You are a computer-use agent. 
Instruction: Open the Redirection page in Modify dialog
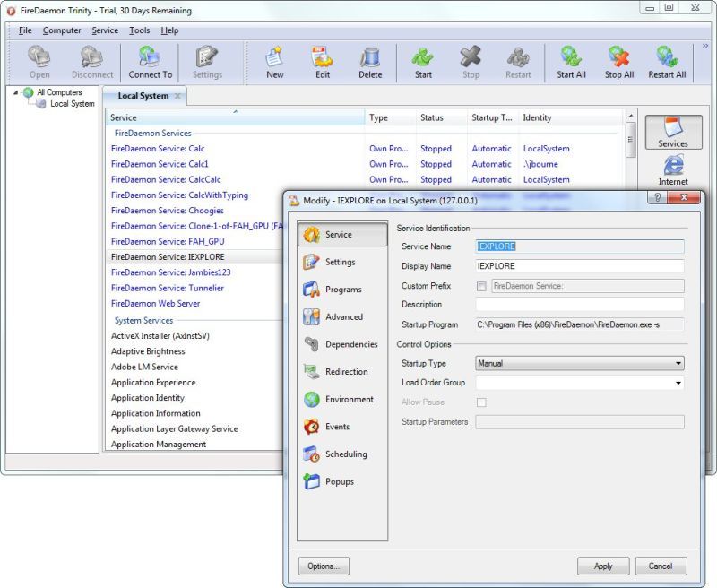tap(342, 372)
